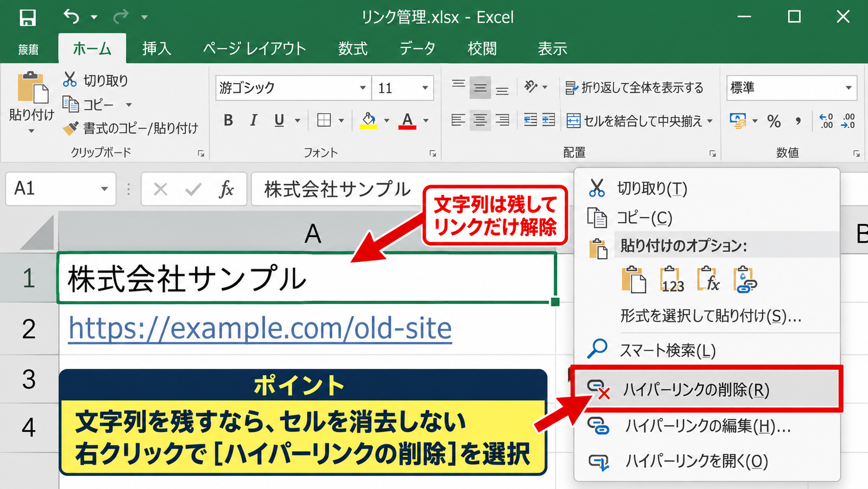
Task: Click 書式のコピー/貼り付け format painter
Action: click(130, 128)
